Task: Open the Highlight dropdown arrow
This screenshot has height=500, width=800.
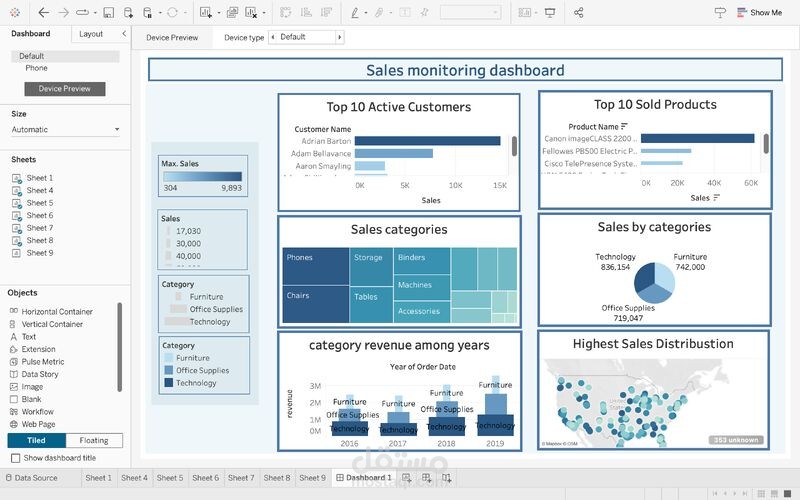Action: click(x=366, y=13)
